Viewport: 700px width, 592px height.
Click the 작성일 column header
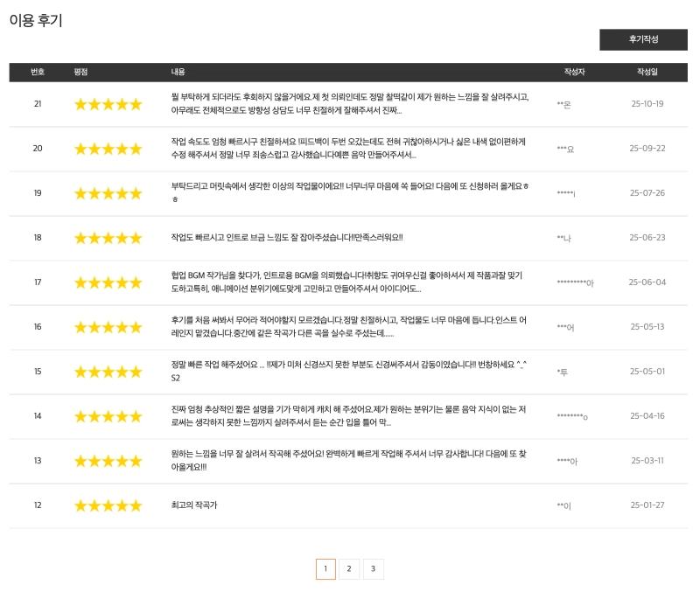tap(647, 72)
